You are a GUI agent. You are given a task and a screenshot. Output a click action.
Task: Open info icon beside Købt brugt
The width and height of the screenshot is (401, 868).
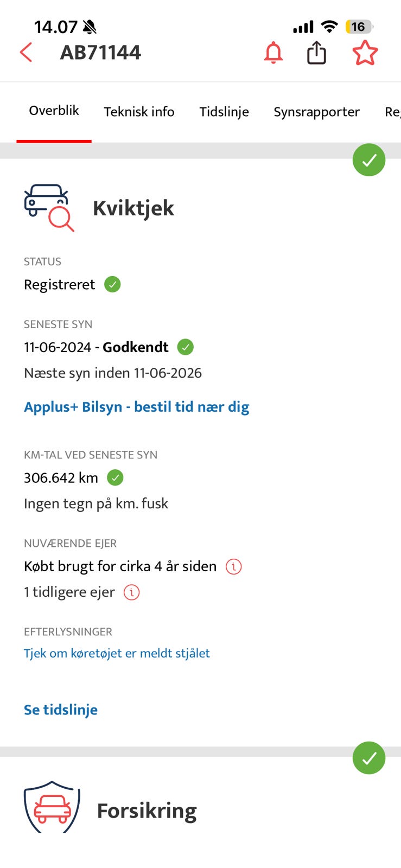click(x=233, y=566)
